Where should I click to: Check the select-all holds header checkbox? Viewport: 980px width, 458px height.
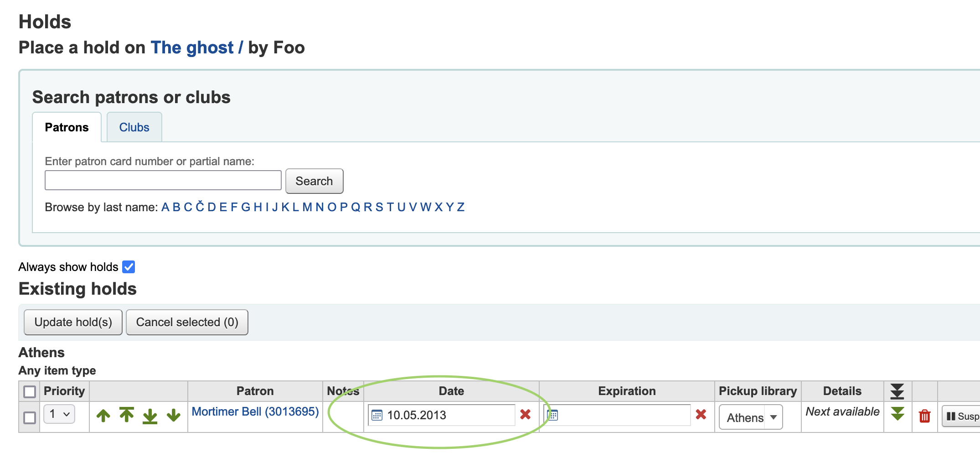pyautogui.click(x=30, y=391)
